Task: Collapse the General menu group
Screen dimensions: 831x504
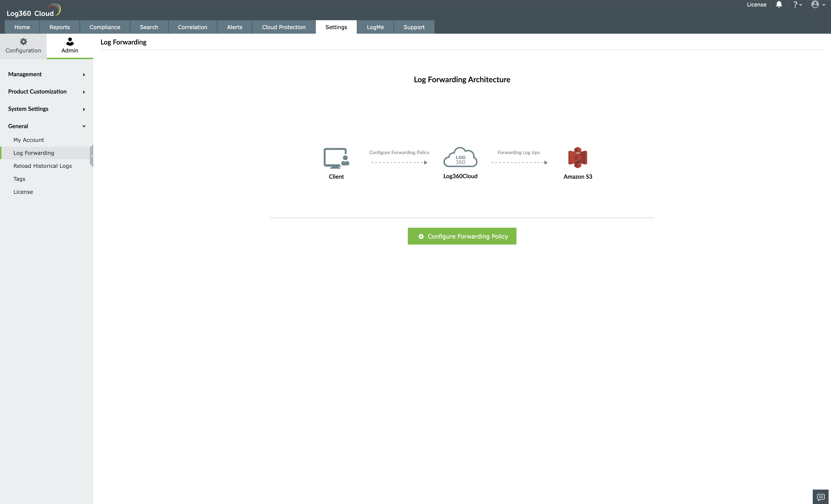Action: click(x=47, y=126)
